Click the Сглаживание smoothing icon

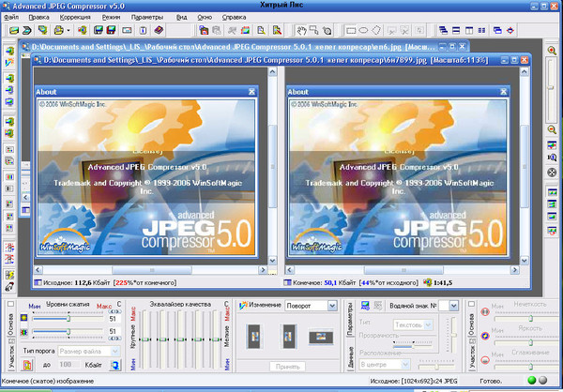pos(485,360)
